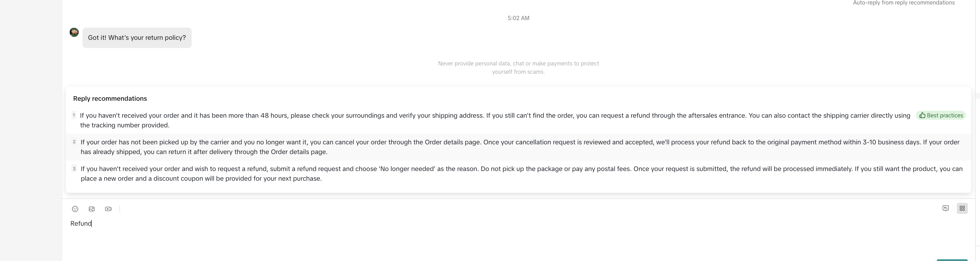Open the quick reply templates icon

(945, 208)
